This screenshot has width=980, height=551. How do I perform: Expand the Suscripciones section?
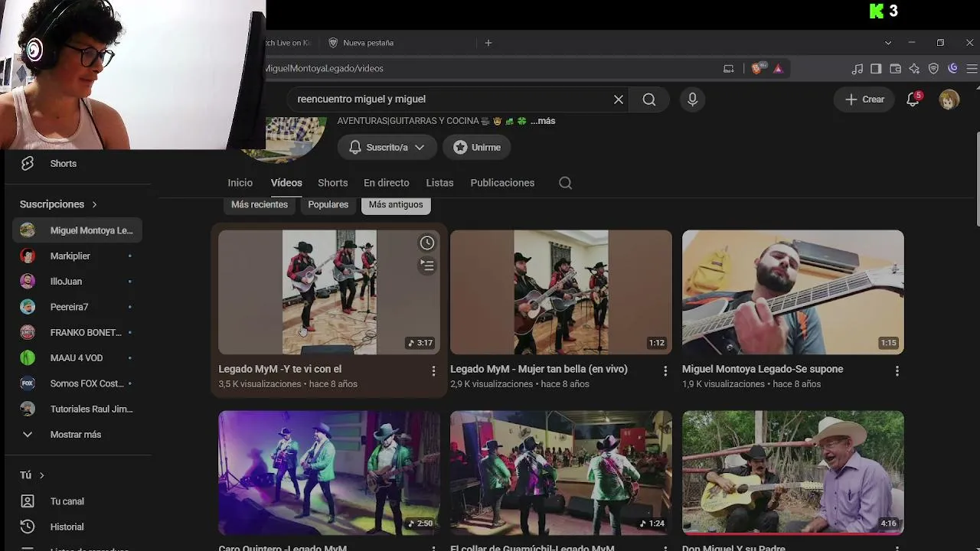click(x=59, y=204)
